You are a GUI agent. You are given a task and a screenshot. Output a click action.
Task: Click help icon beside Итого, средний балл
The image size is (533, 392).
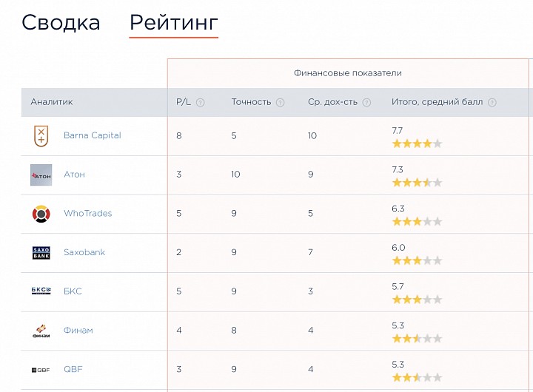[x=492, y=102]
